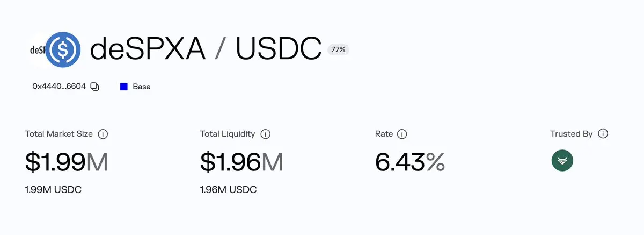Click the 1.96M USDC subtext
The height and width of the screenshot is (235, 644).
228,190
